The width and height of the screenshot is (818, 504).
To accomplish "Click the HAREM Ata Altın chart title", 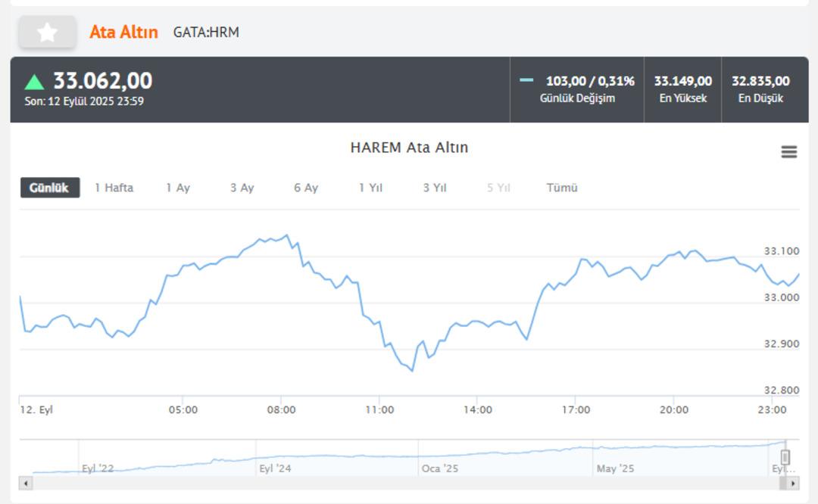I will coord(409,148).
